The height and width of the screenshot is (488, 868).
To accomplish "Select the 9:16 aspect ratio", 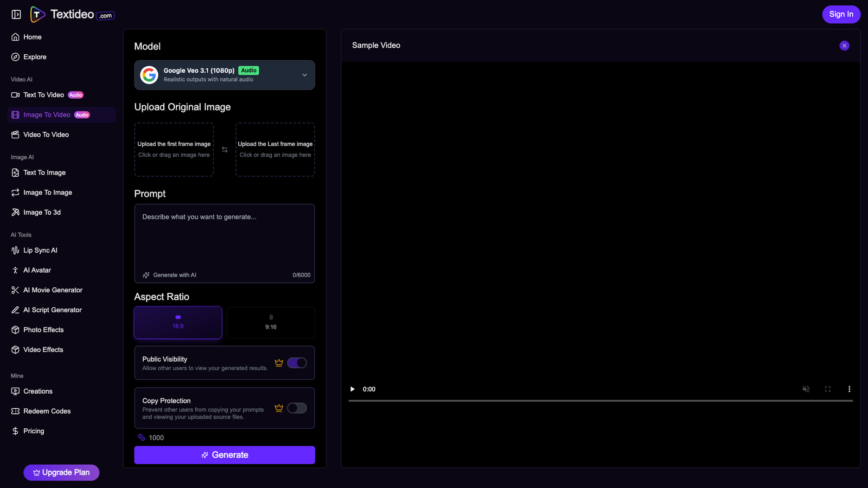I will (x=271, y=323).
